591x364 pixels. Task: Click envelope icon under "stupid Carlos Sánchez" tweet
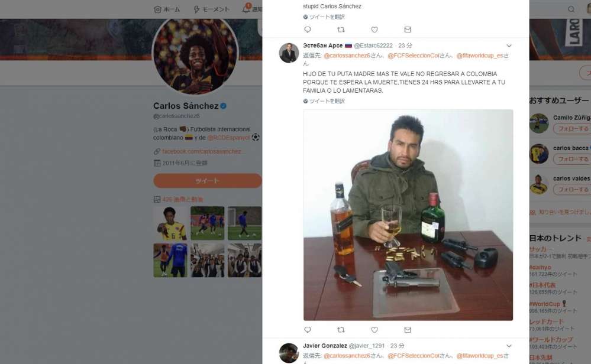pos(408,30)
